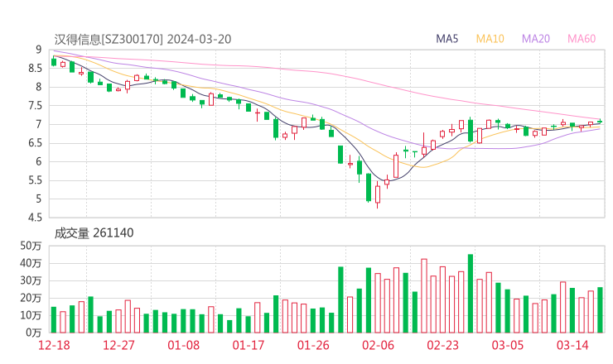This screenshot has width=613, height=364.
Task: Click the MA60 legend label
Action: 582,39
